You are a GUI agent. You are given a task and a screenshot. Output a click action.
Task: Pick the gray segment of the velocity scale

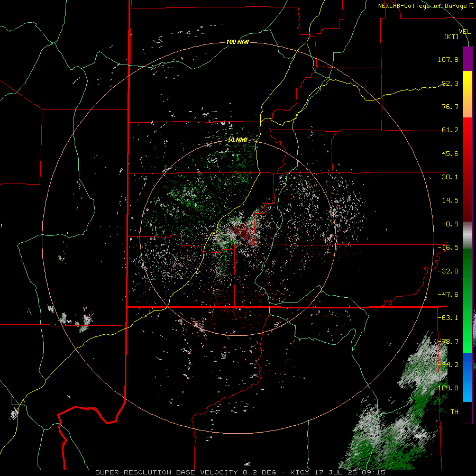(467, 235)
